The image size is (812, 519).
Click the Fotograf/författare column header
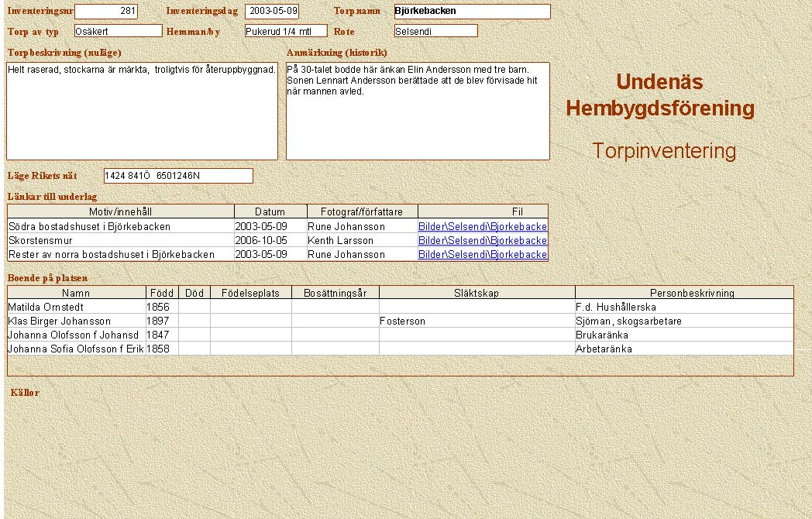pos(363,211)
